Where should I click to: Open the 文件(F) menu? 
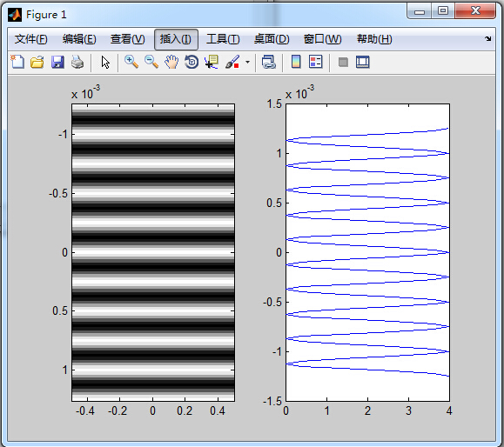30,39
